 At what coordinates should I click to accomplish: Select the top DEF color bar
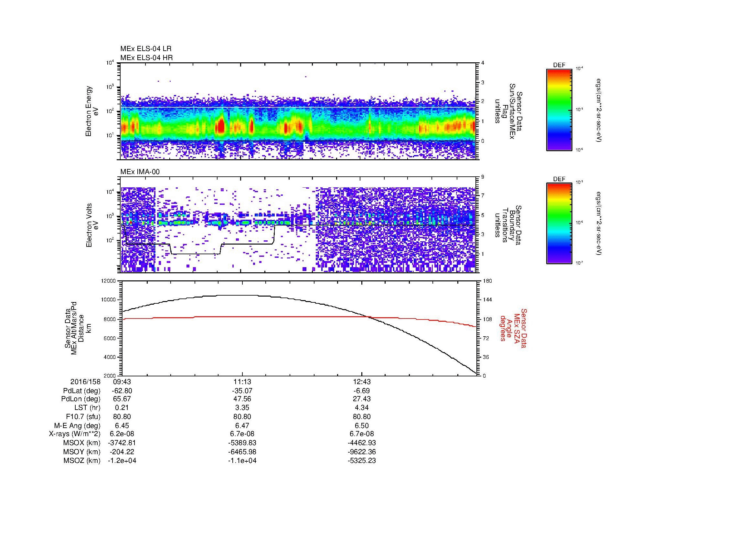(559, 110)
